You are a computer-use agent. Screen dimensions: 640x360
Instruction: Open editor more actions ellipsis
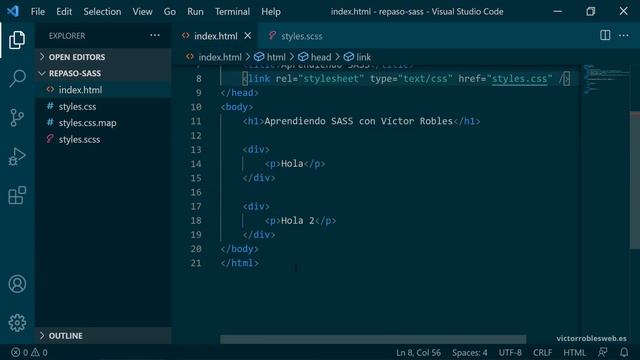(623, 36)
